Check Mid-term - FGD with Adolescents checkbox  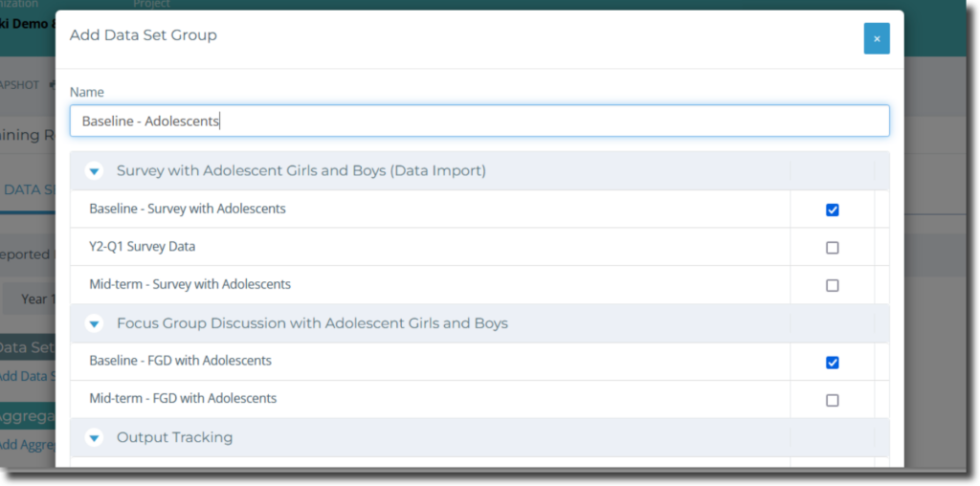[832, 401]
